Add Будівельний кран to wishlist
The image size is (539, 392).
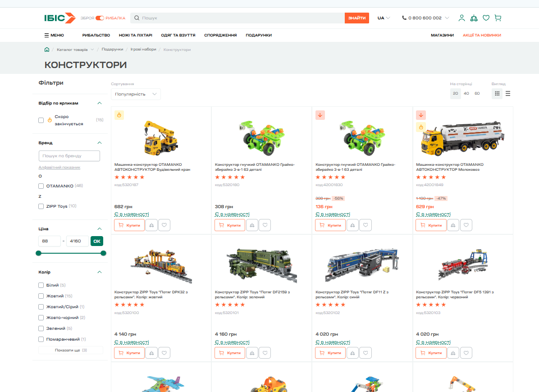pos(164,225)
